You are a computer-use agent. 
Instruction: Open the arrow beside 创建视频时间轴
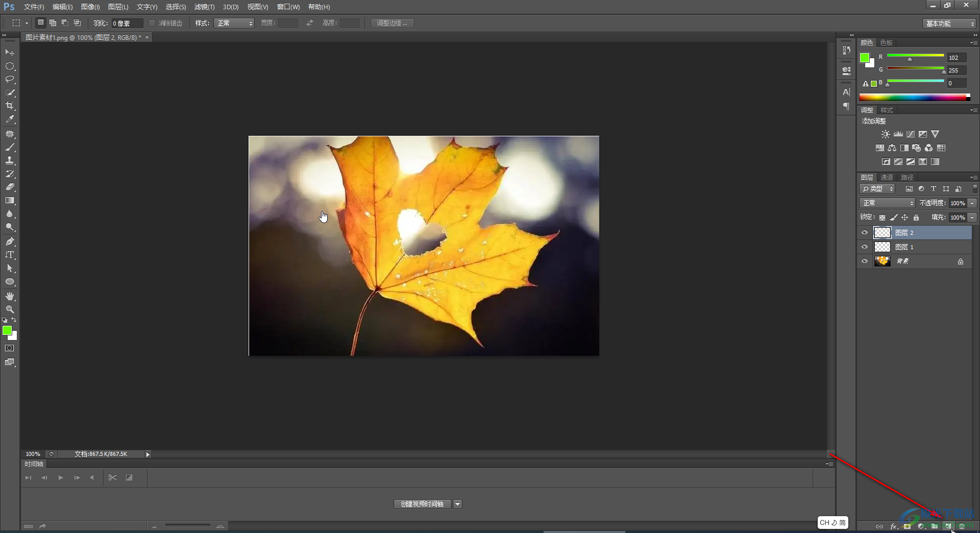(458, 504)
